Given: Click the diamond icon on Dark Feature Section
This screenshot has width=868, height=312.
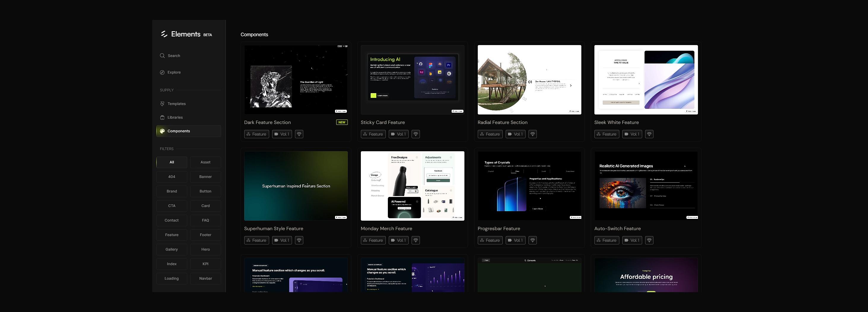Looking at the screenshot, I should tap(299, 134).
